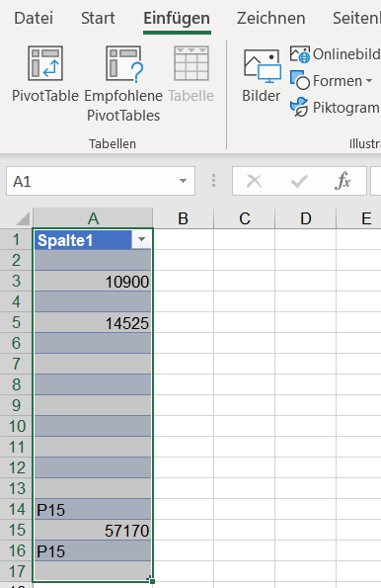
Task: Insert Piktogramme icons
Action: tap(336, 108)
